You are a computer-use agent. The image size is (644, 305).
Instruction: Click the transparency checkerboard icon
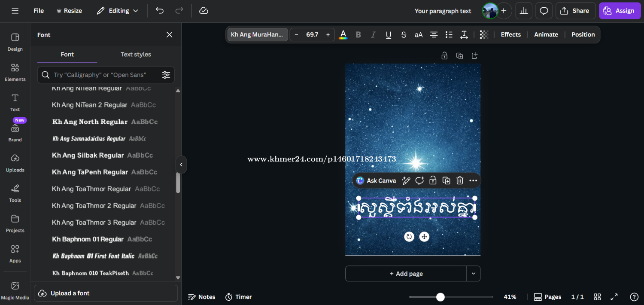(484, 35)
